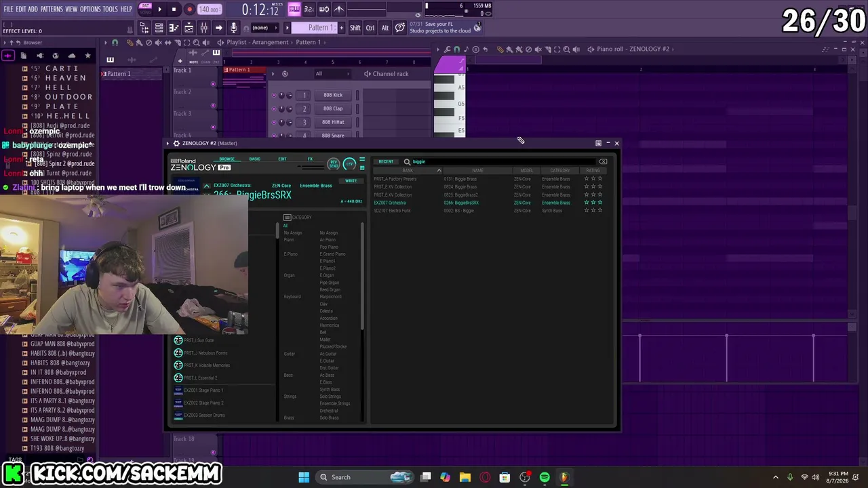Switch to the BASIC tab in Zenology
The height and width of the screenshot is (488, 868).
255,159
